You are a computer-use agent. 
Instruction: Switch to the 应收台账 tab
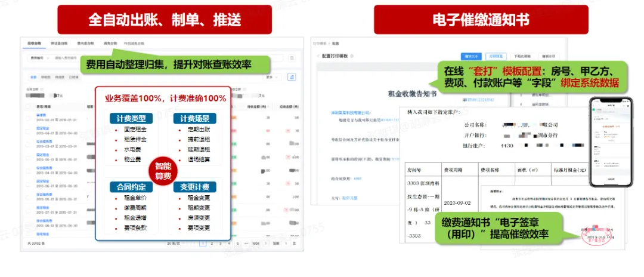tap(33, 43)
